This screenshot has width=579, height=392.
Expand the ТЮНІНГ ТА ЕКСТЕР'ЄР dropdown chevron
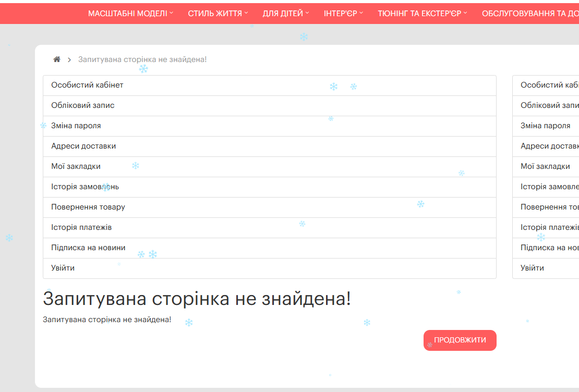[466, 13]
